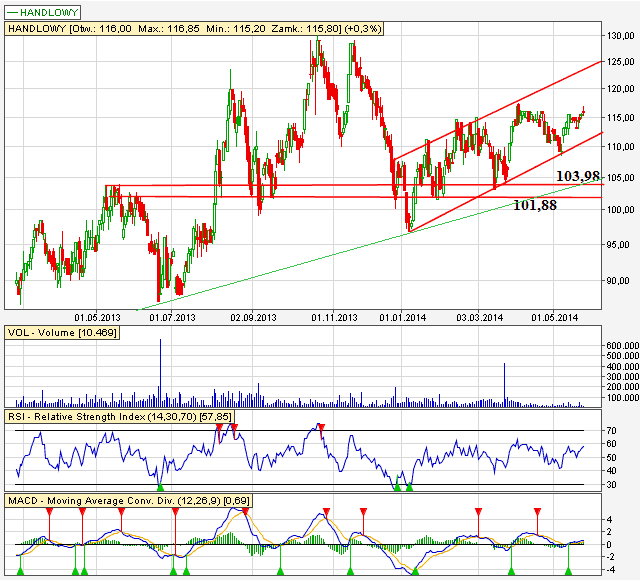Screen dimensions: 640x581
Task: Click the 115,00 price axis label
Action: (x=620, y=118)
